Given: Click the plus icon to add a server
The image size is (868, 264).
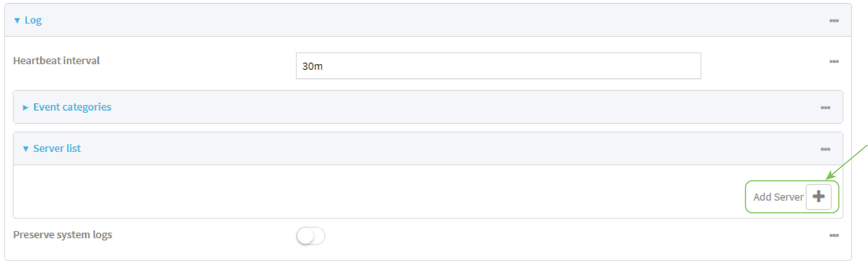Looking at the screenshot, I should [818, 197].
